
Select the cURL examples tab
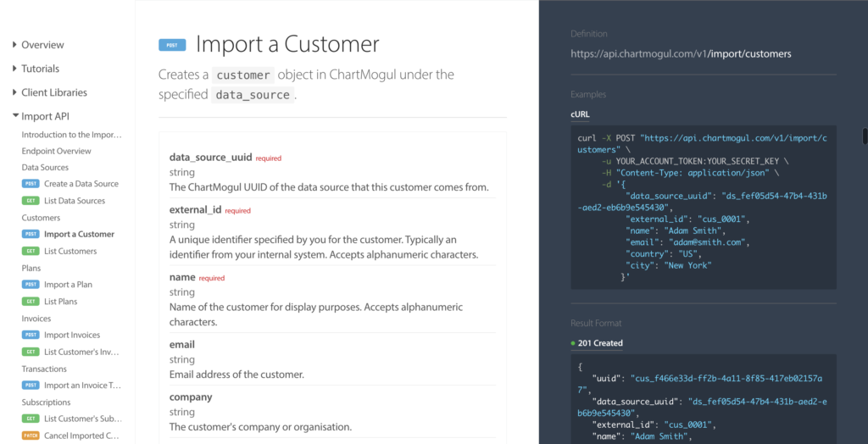point(580,114)
